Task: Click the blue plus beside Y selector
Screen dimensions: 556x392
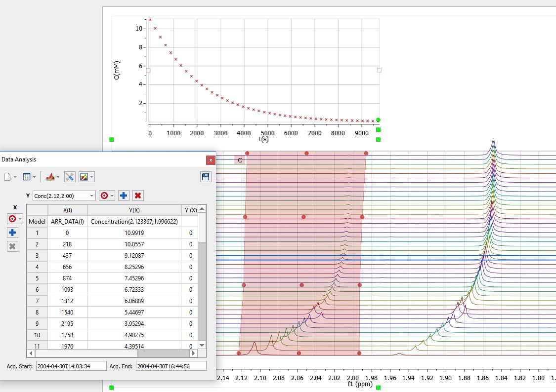Action: pyautogui.click(x=124, y=196)
